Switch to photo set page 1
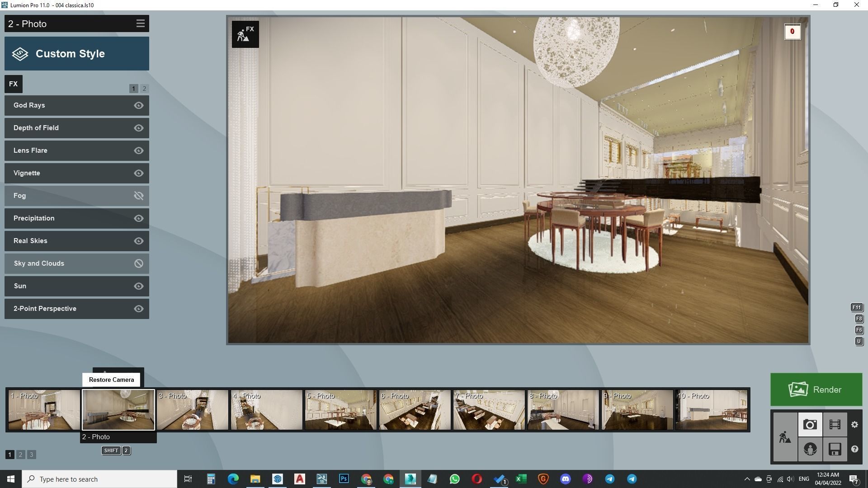The image size is (868, 488). point(9,455)
